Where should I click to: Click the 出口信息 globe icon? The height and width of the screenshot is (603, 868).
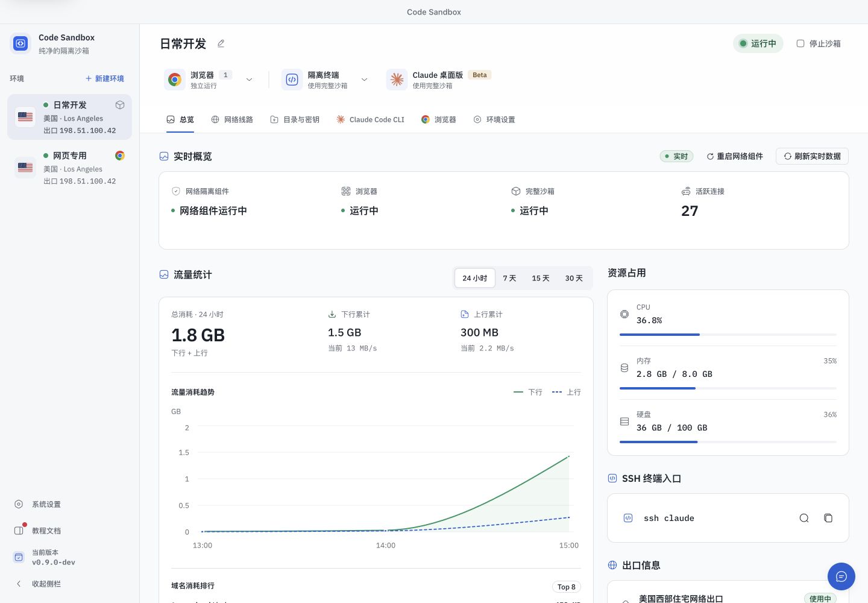[612, 565]
